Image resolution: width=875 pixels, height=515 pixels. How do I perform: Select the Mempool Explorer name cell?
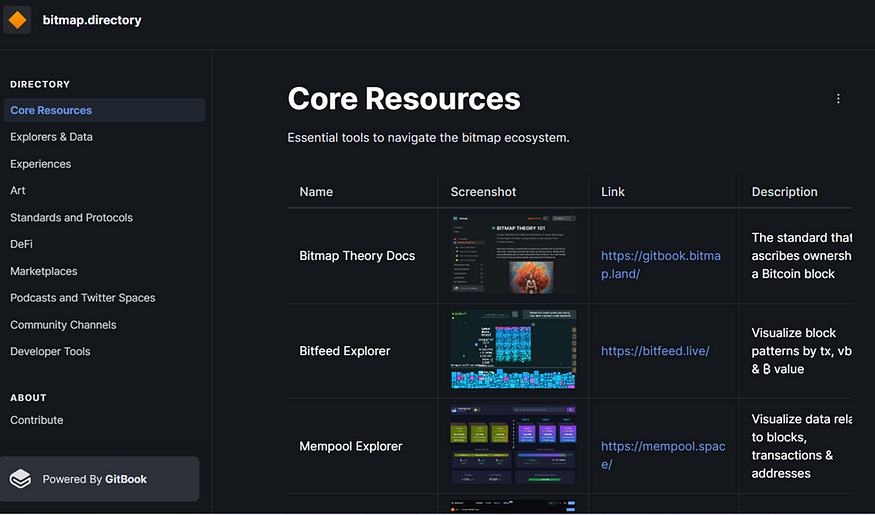pos(351,446)
